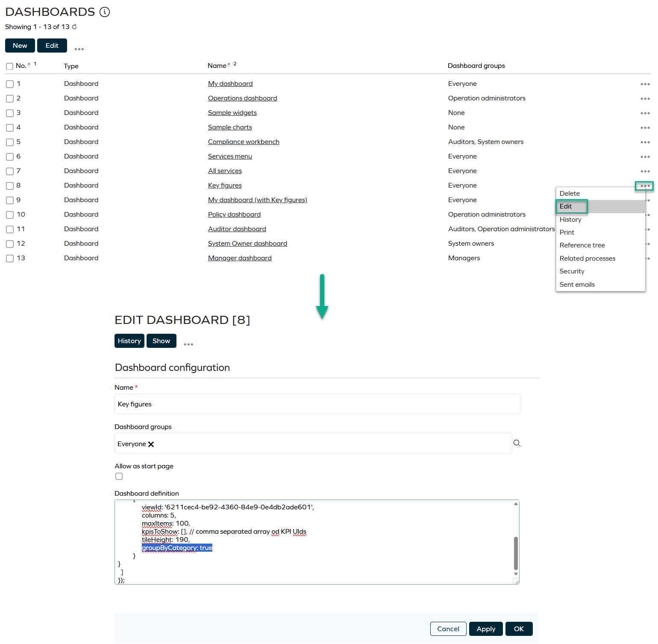Screen dimensions: 658x644
Task: Check the select-all checkbox in the header
Action: tap(9, 66)
